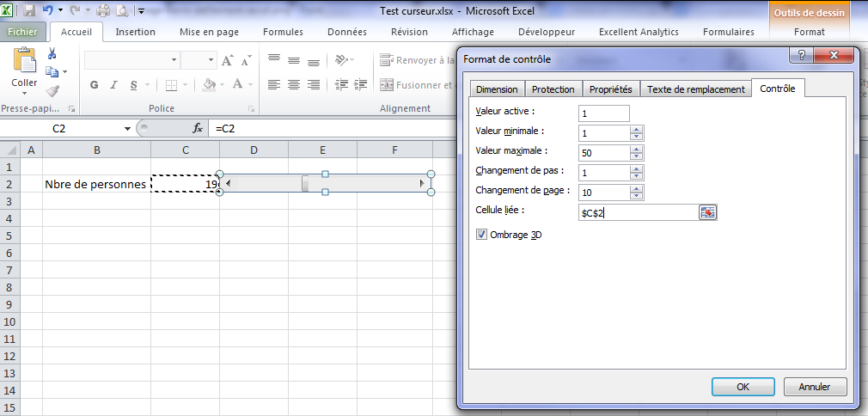The width and height of the screenshot is (868, 416).
Task: Uncheck the Ombrage 3D checkbox
Action: pos(481,234)
